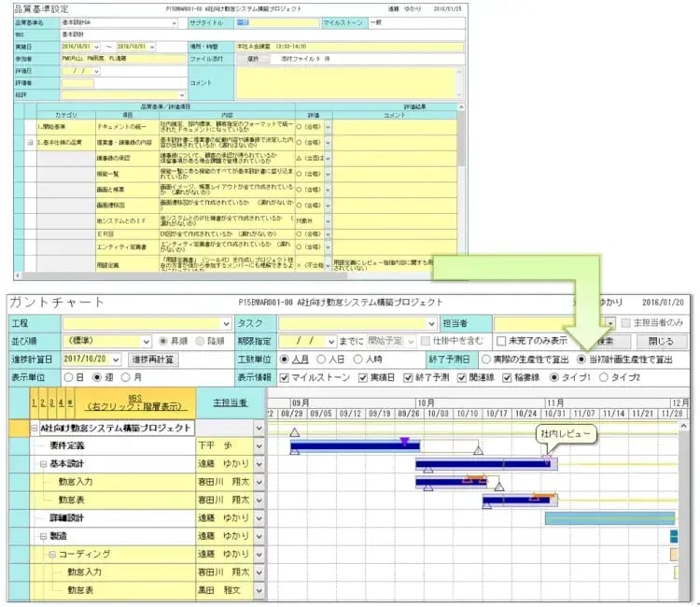This screenshot has width=700, height=607.
Task: Click the purple inverted triangle marker on 要件定義 bar
Action: (x=404, y=440)
